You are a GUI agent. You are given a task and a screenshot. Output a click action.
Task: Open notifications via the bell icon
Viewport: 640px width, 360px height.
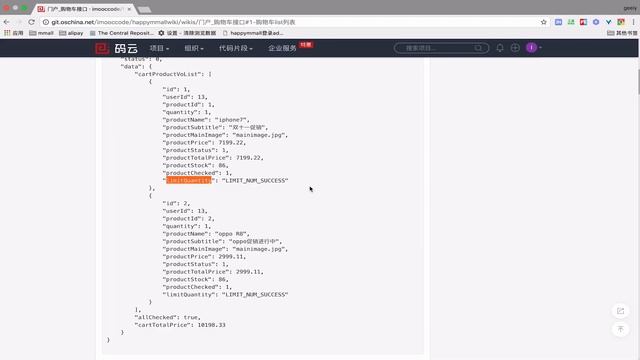(500, 48)
